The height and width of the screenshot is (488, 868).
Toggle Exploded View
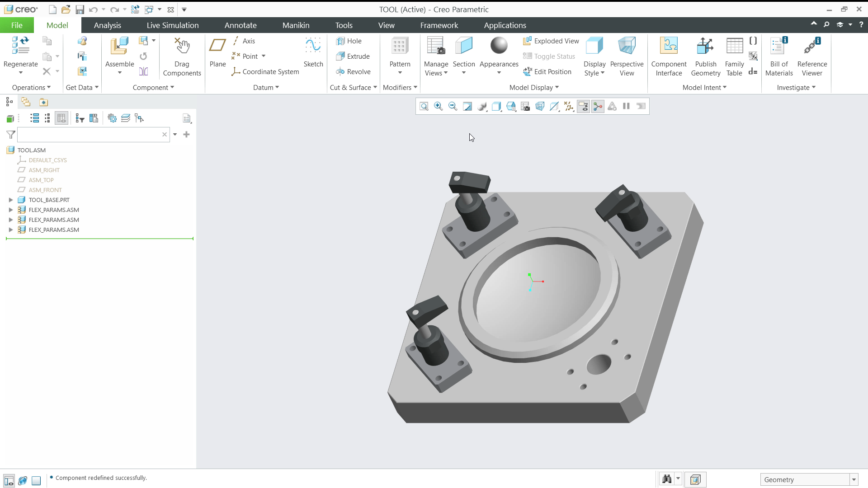551,41
